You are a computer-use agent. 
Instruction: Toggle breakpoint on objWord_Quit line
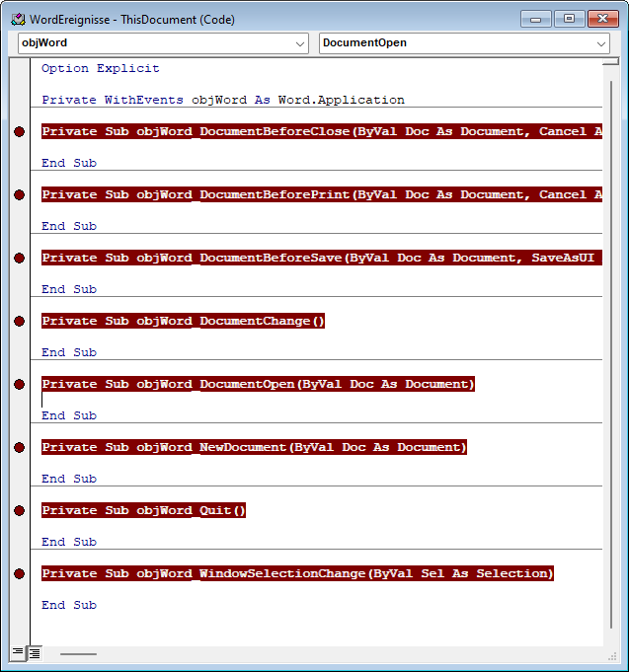[19, 511]
